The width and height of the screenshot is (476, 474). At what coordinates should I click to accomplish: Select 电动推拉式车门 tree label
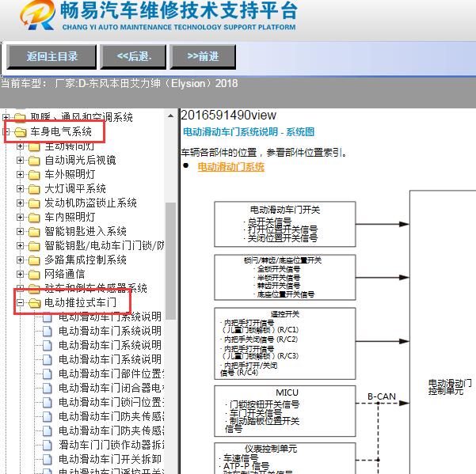click(x=80, y=302)
